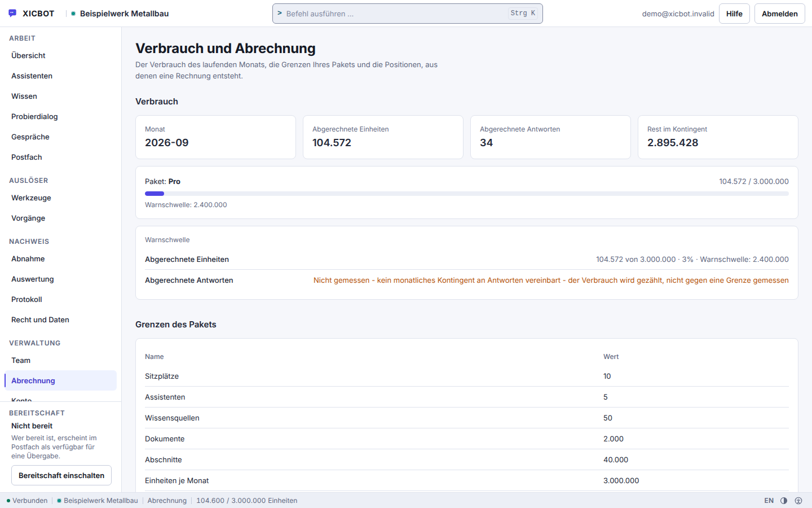Click the Beispielwerk Metallbau name in the header
Screen dimensions: 812x508
124,14
